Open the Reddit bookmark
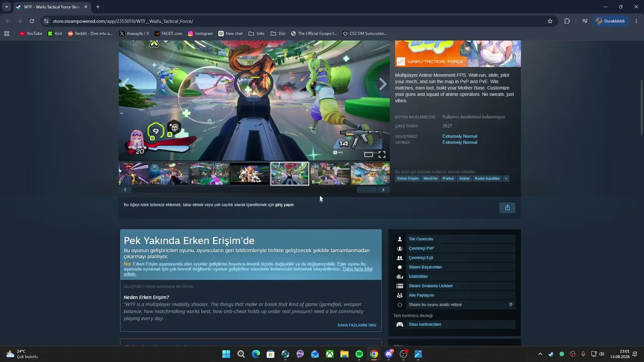This screenshot has height=362, width=644. point(90,34)
